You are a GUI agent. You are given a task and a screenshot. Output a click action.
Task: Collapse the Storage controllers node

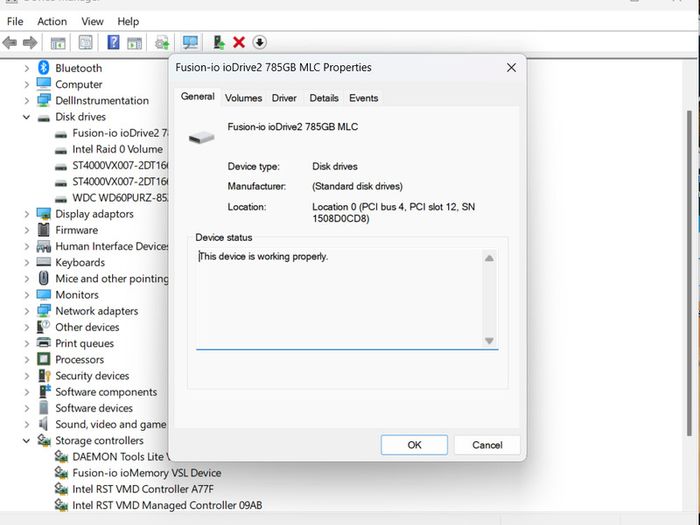26,441
